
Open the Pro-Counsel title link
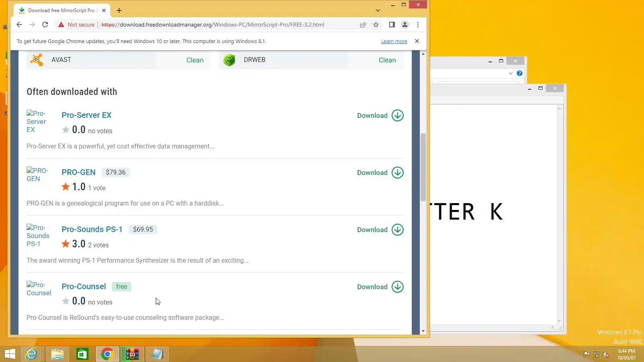(x=84, y=286)
